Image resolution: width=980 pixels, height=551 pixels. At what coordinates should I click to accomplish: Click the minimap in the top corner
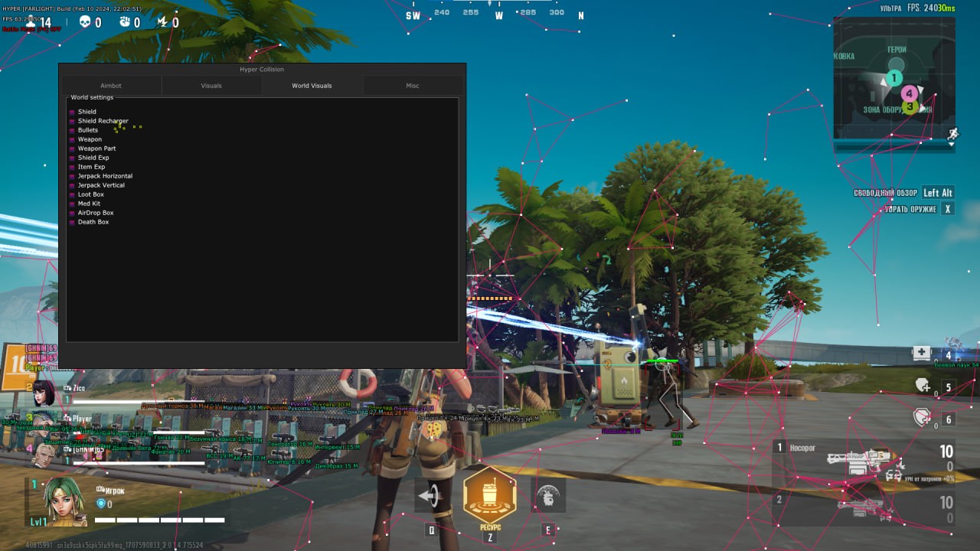tap(893, 80)
